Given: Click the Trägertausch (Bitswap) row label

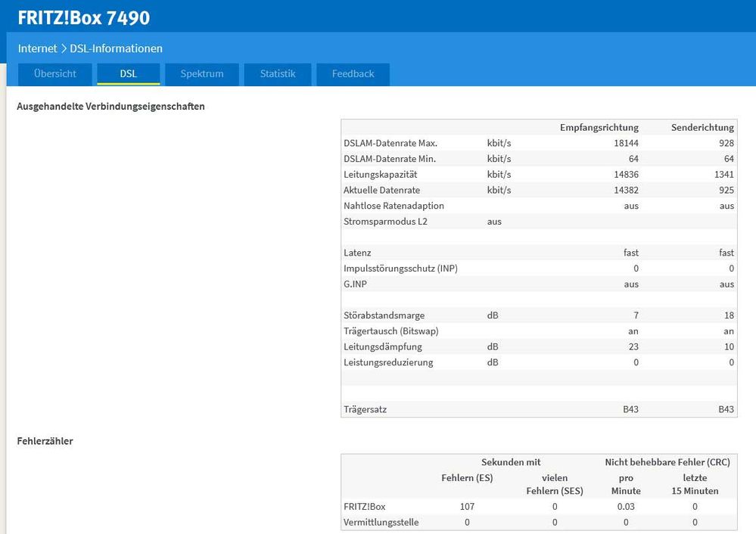Looking at the screenshot, I should (x=390, y=331).
